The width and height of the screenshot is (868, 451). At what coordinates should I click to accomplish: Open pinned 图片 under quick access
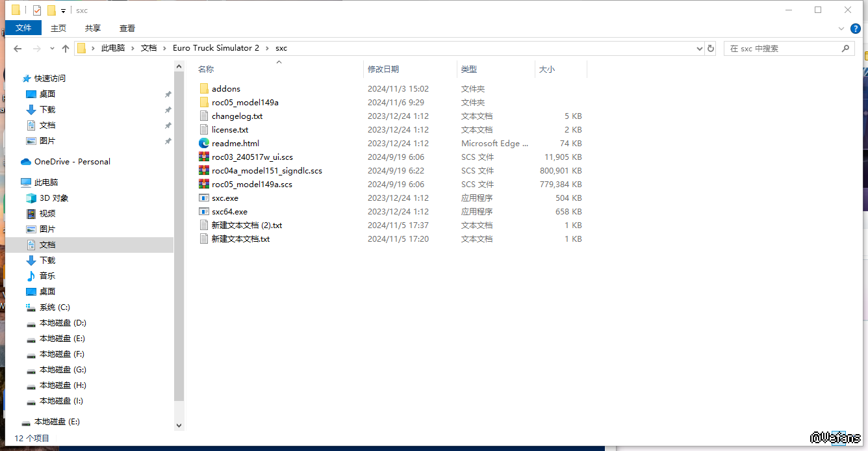(47, 140)
